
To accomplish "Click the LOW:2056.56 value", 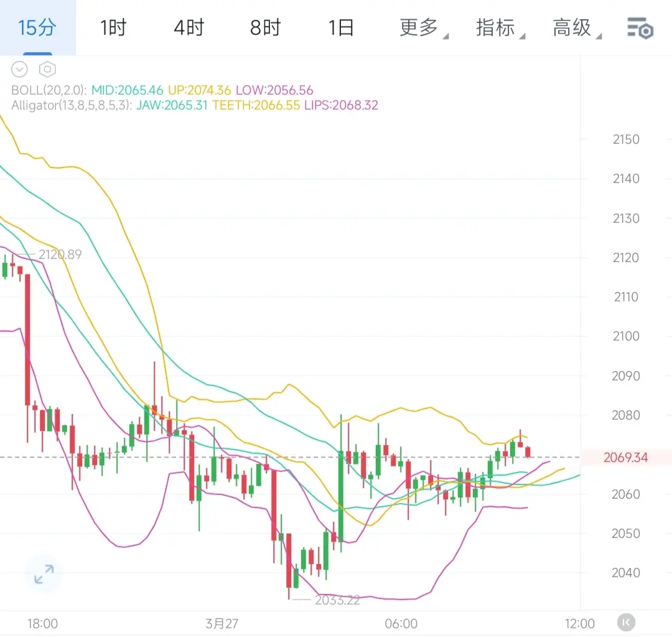I will (x=275, y=90).
